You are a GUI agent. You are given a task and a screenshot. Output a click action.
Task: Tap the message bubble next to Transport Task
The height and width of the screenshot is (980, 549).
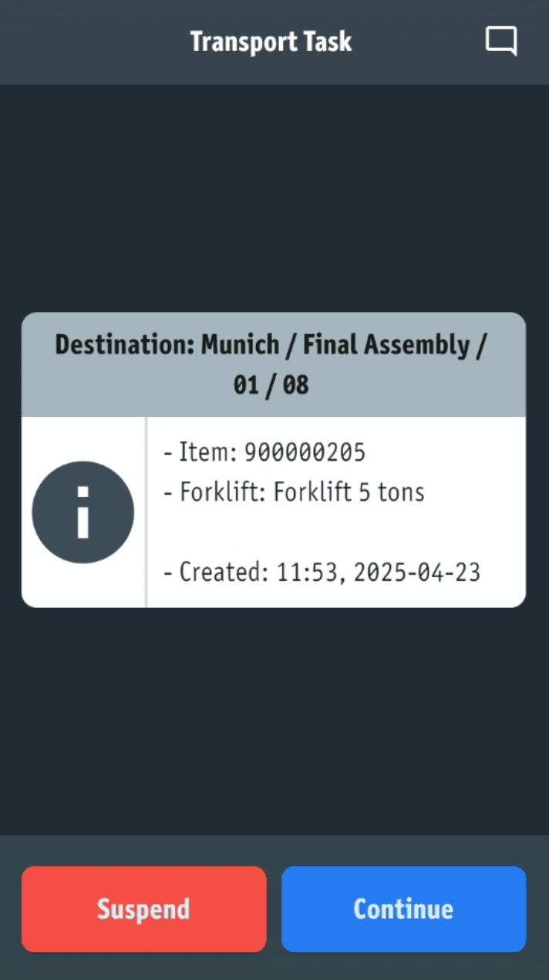pyautogui.click(x=500, y=41)
